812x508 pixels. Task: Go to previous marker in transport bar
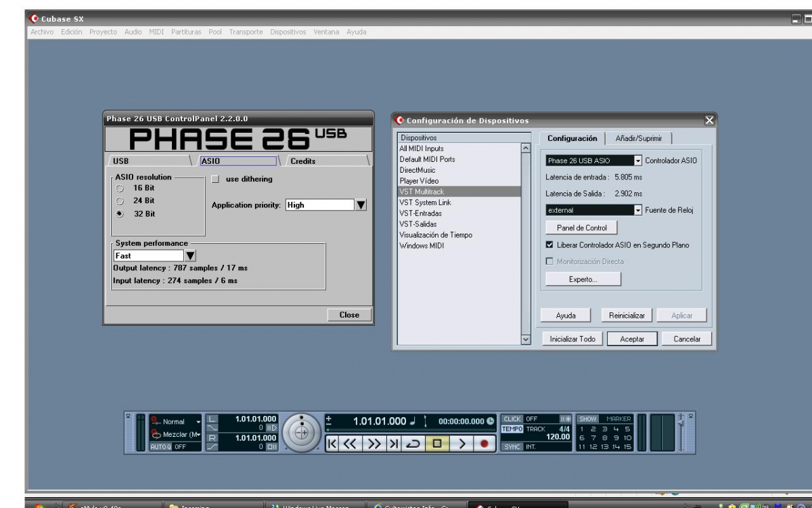pyautogui.click(x=332, y=444)
